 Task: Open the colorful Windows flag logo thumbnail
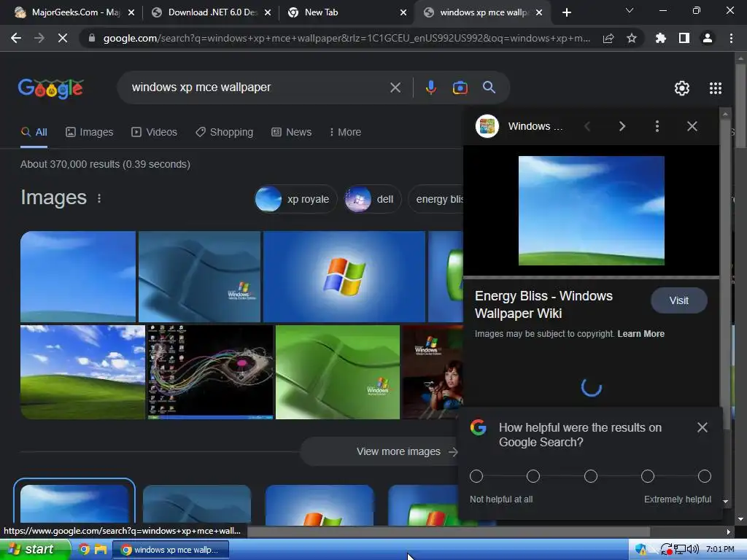344,276
